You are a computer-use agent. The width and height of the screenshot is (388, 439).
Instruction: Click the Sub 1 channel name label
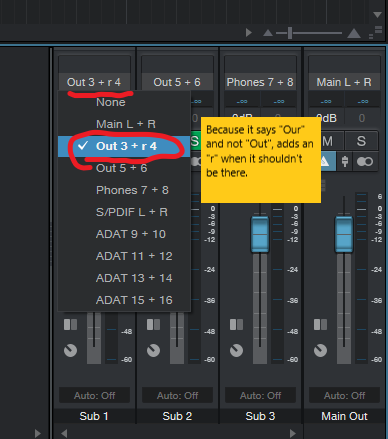click(94, 416)
